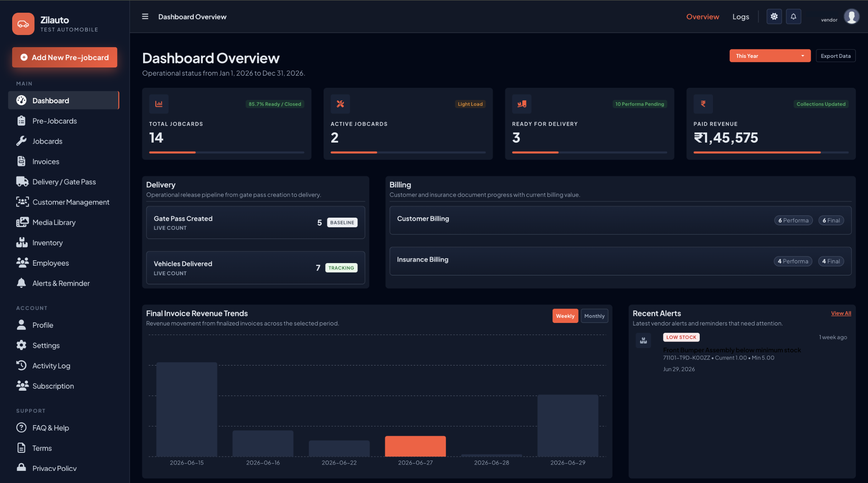Click the Jobcards wrench icon
Screen dimensions: 868x483
[22, 141]
